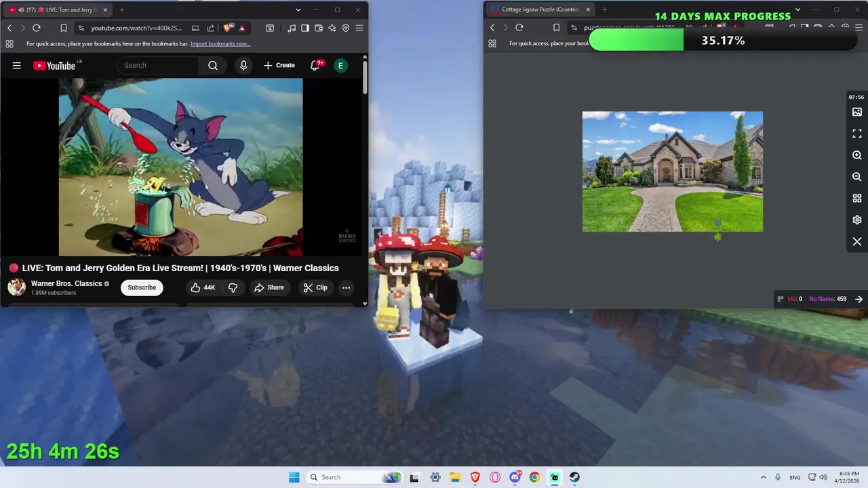Zoom out on the jigsaw puzzle
868x488 pixels.
tap(857, 177)
